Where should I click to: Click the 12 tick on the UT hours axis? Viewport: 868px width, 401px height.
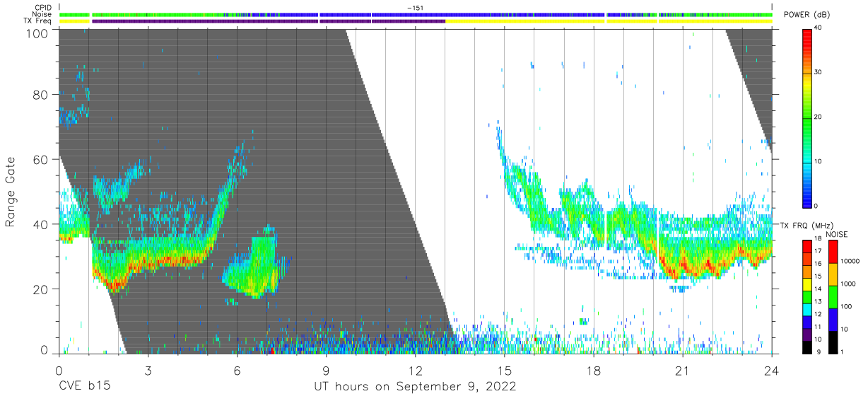coord(415,370)
